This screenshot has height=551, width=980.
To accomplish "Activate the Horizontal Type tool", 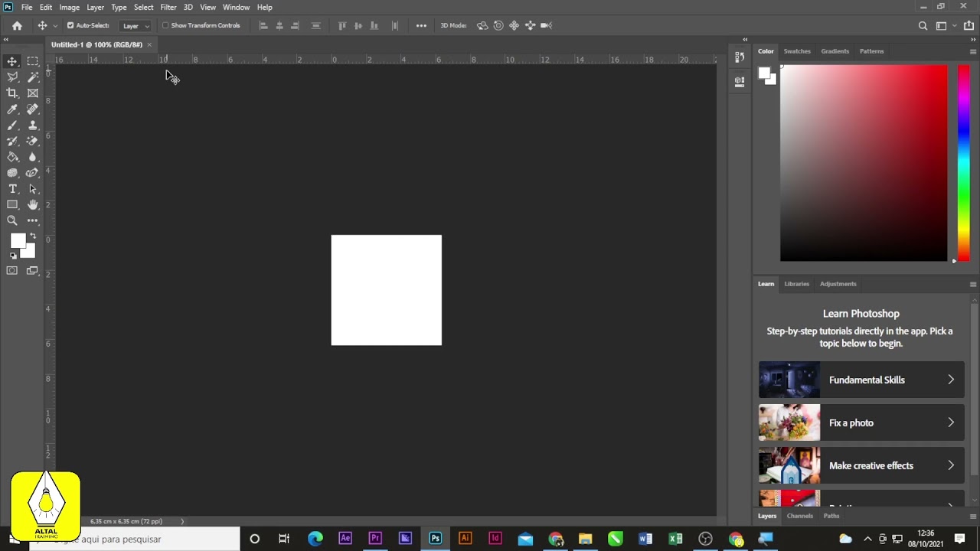I will pyautogui.click(x=12, y=189).
